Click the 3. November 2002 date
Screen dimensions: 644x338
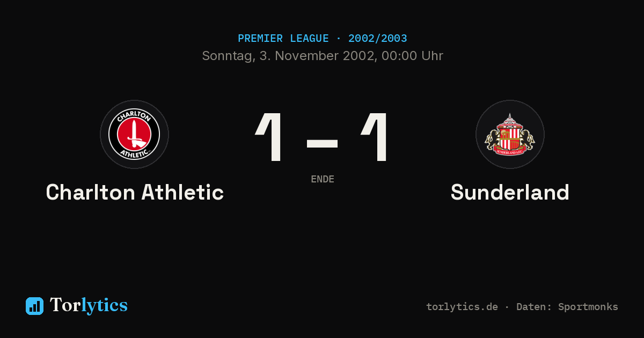[316, 56]
